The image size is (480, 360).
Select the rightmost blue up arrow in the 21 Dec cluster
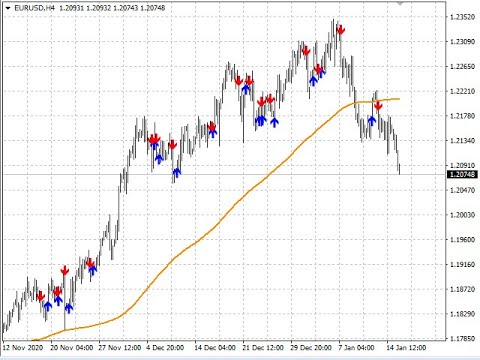(x=274, y=122)
